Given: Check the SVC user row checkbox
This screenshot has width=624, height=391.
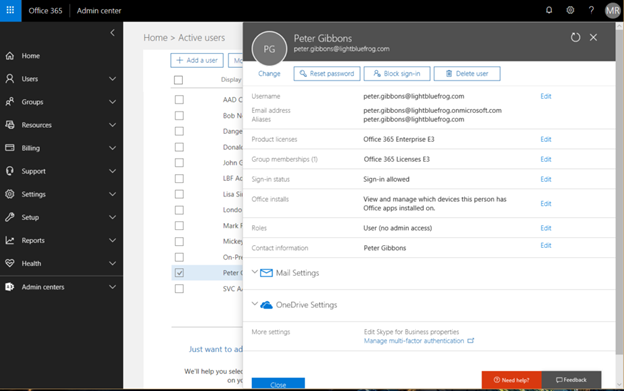Looking at the screenshot, I should [x=179, y=288].
